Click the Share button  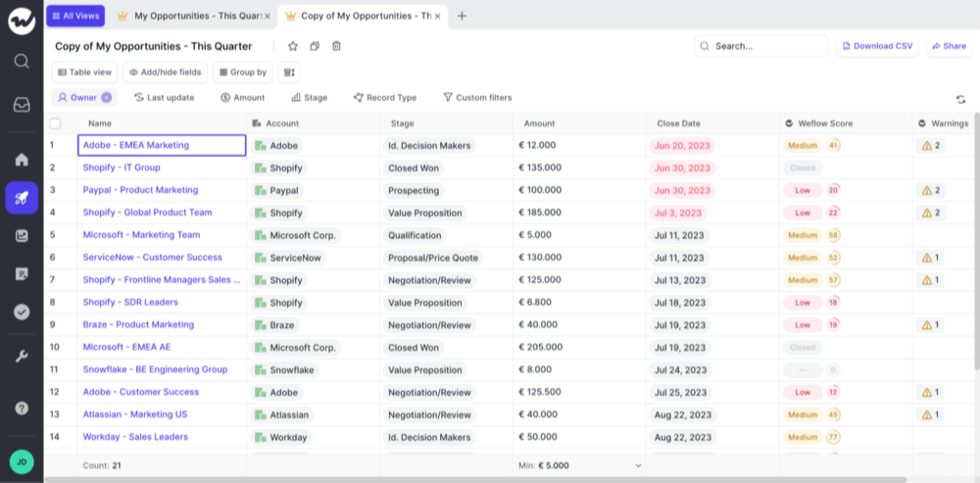pyautogui.click(x=950, y=46)
